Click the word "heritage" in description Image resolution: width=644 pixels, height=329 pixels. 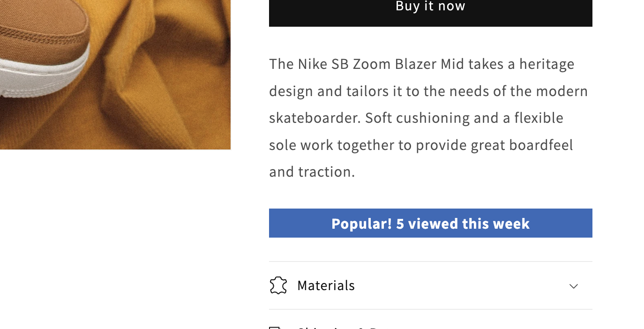point(547,64)
